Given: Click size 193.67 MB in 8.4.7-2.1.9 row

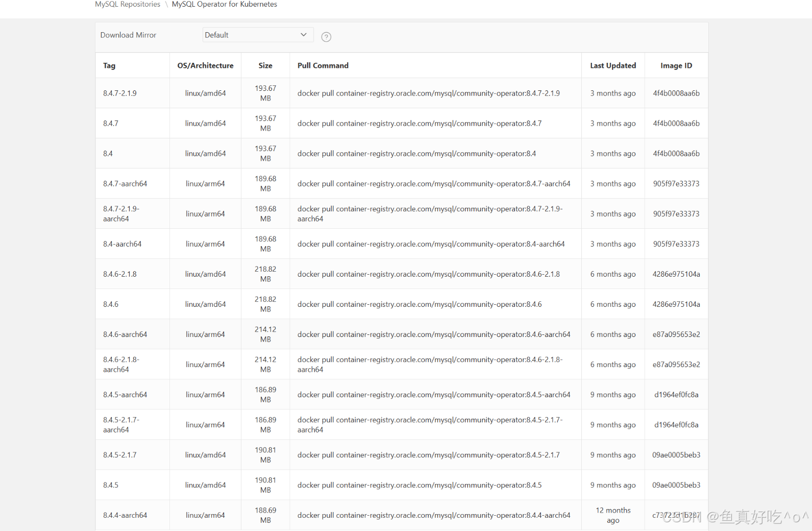Looking at the screenshot, I should point(265,93).
